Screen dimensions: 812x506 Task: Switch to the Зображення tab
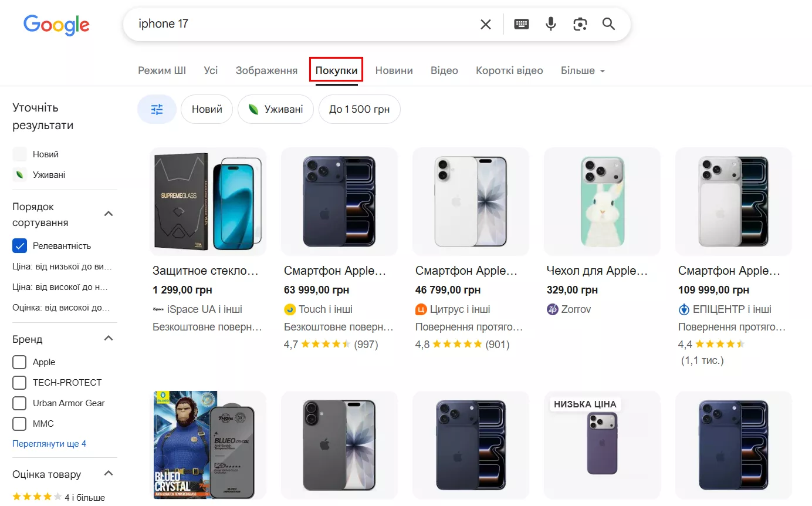pyautogui.click(x=266, y=70)
